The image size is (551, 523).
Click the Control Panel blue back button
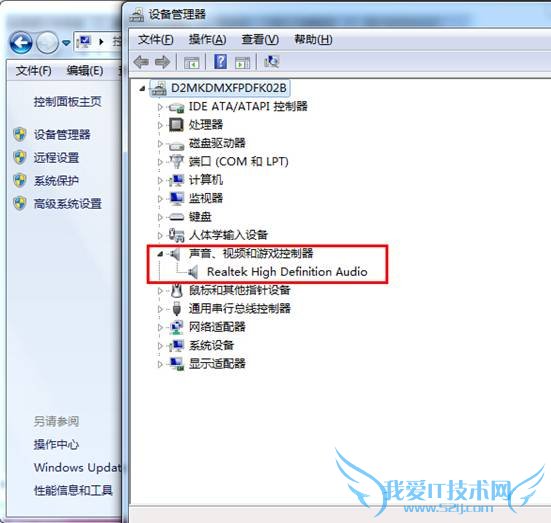click(21, 43)
